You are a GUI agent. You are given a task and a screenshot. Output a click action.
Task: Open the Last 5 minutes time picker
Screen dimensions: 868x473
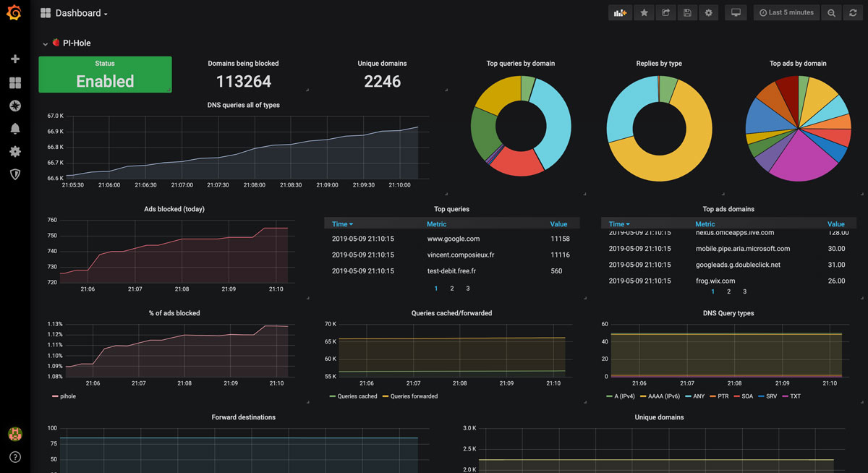click(x=786, y=12)
